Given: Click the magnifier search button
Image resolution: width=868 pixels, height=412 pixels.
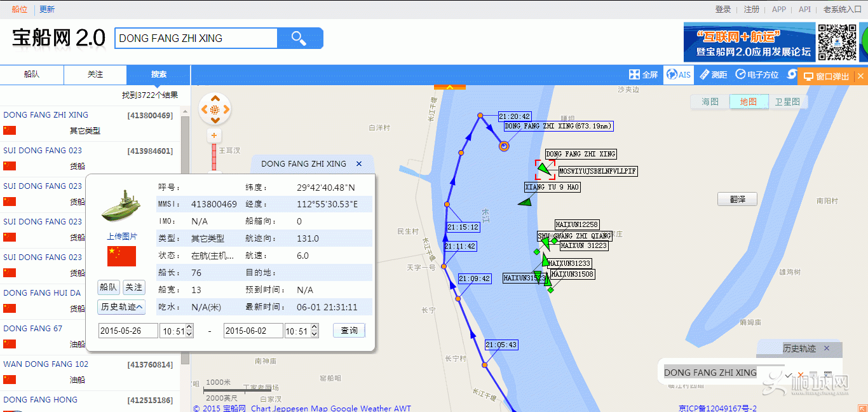Looking at the screenshot, I should pos(299,38).
